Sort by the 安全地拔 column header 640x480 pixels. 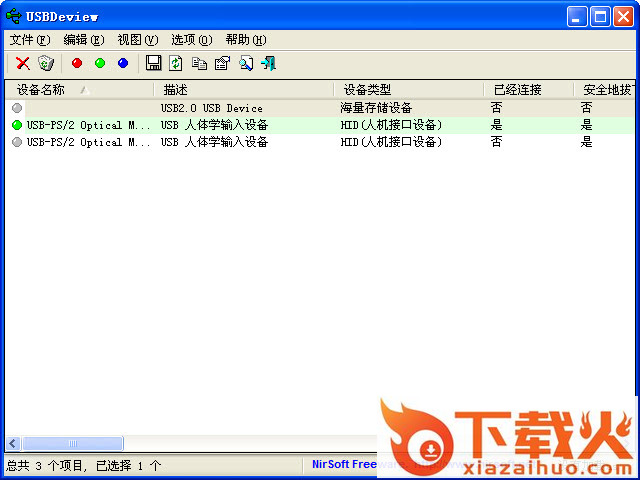(x=605, y=90)
